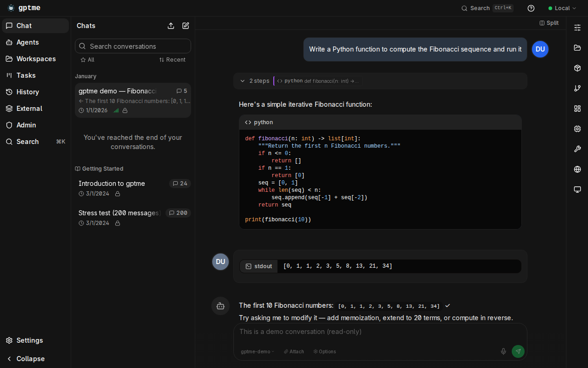Collapse the Getting Started section

coord(99,169)
